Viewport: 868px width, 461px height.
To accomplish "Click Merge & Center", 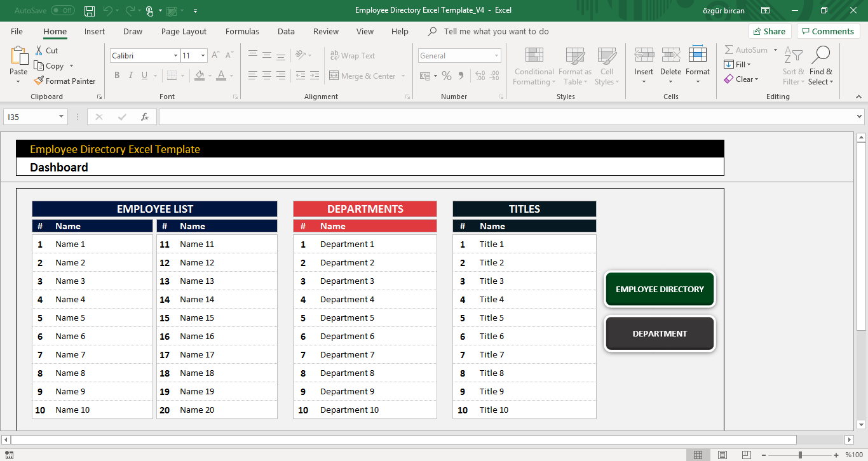I will (363, 76).
